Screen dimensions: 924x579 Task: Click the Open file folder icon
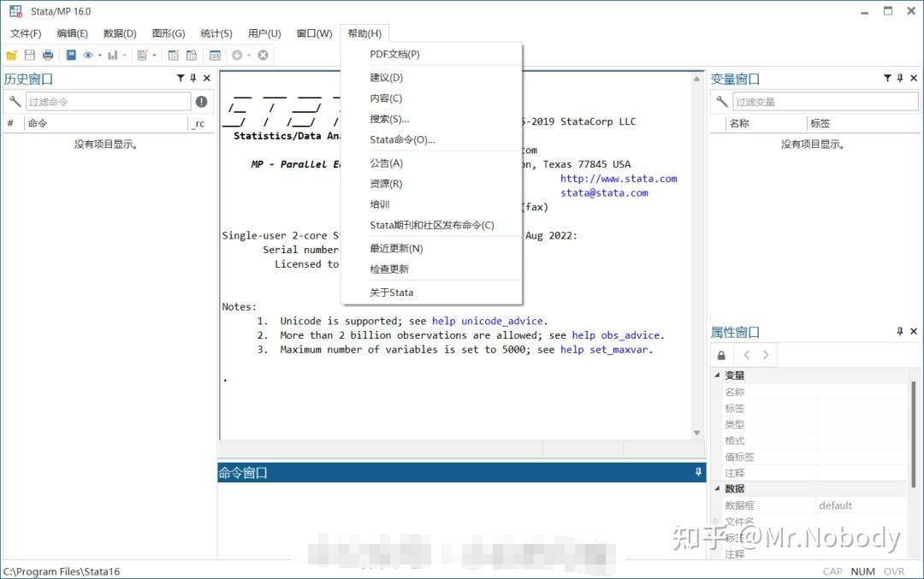(x=11, y=56)
